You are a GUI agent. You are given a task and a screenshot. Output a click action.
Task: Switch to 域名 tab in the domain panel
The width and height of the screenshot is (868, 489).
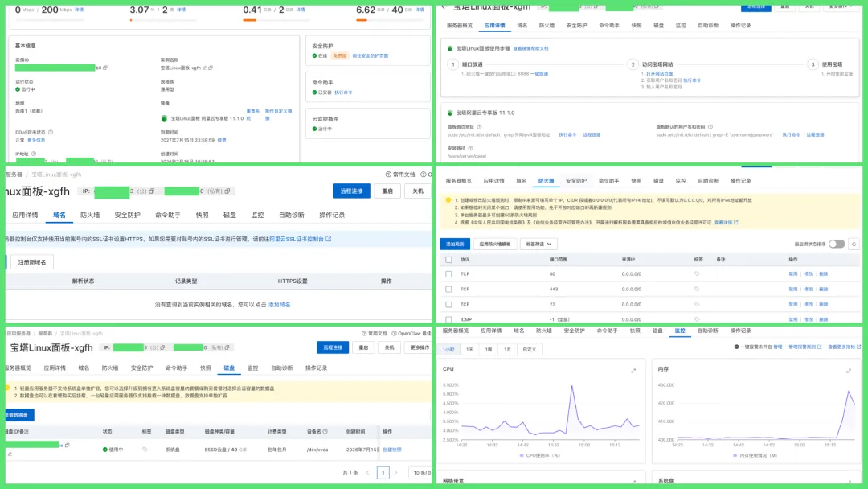(x=59, y=216)
